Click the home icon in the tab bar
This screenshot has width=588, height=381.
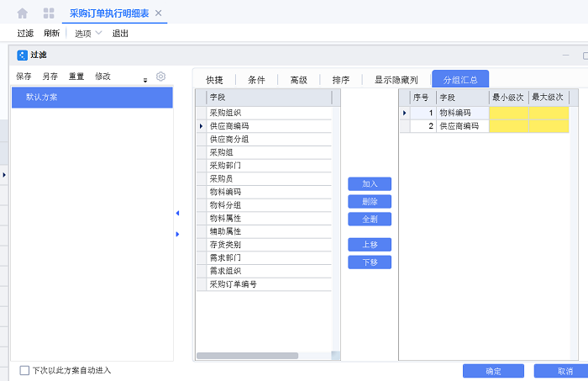point(23,13)
